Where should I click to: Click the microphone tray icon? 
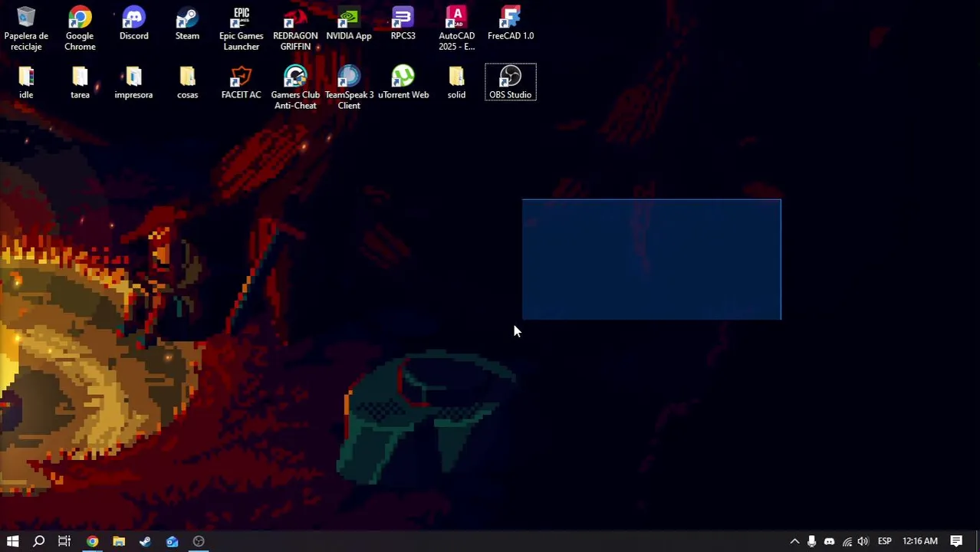pos(811,541)
